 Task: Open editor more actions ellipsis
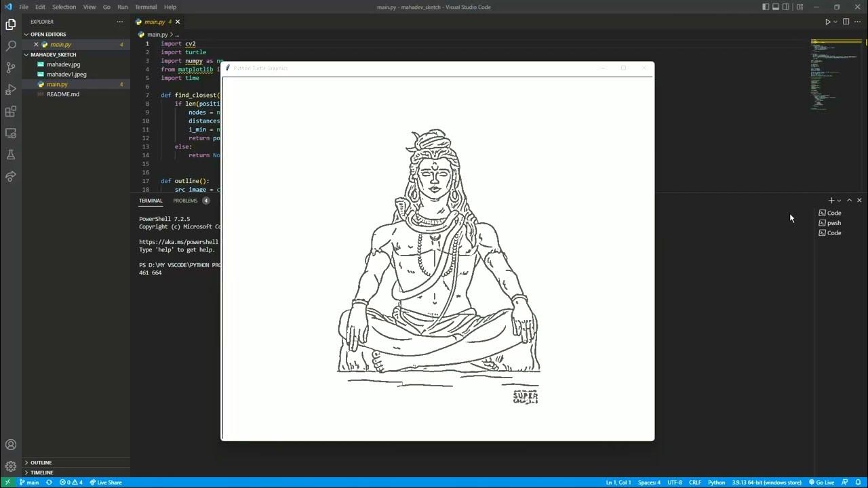pyautogui.click(x=858, y=22)
